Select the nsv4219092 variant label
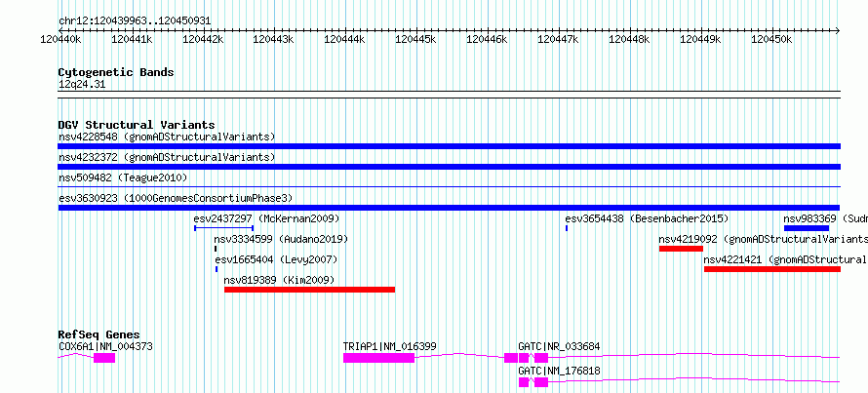The height and width of the screenshot is (393, 868). point(763,239)
